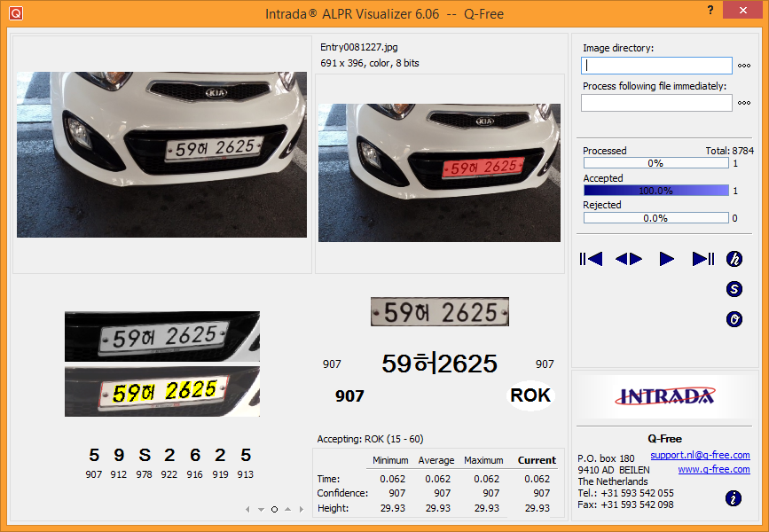Viewport: 769px width, 532px height.
Task: Click the 'Time:' row label
Action: (328, 479)
